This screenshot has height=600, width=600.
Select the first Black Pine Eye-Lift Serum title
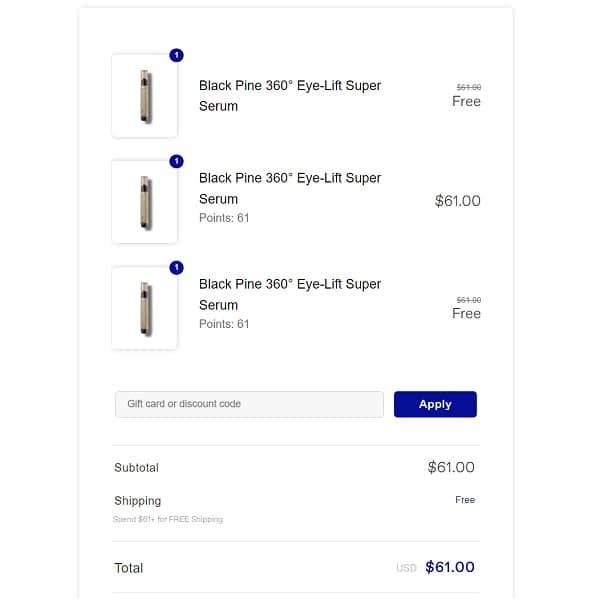click(289, 96)
